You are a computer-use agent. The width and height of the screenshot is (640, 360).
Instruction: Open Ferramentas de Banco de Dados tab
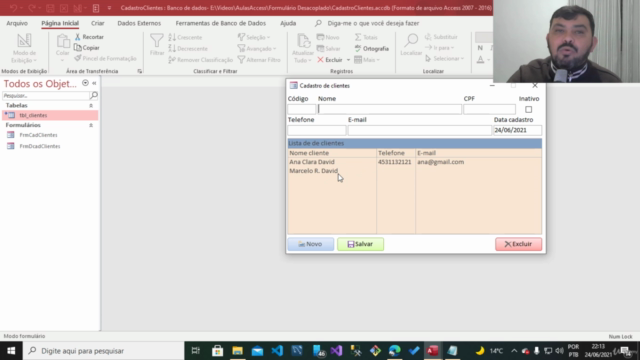pos(220,23)
